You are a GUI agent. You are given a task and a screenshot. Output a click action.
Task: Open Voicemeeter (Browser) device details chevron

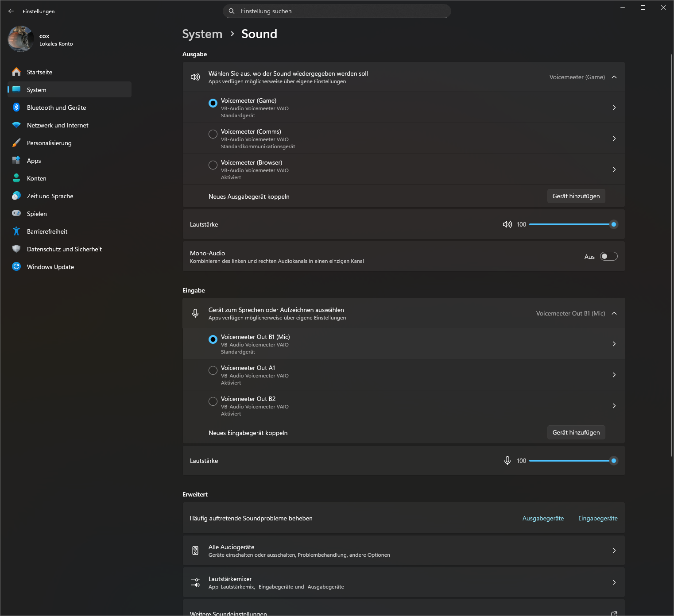[x=614, y=169]
